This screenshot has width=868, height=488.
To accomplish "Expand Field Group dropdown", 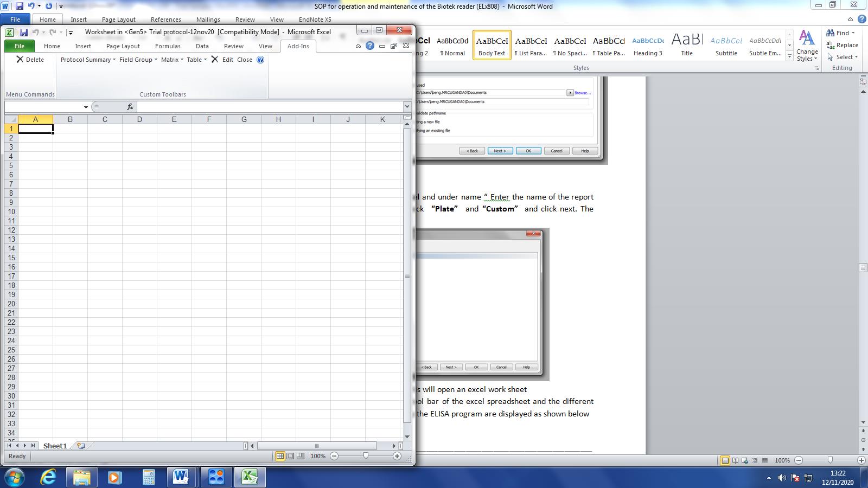I will pos(138,60).
